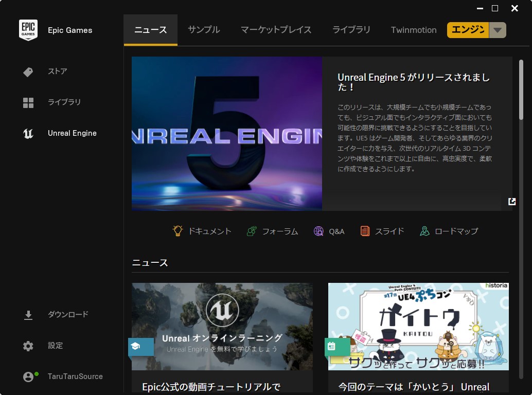
Task: Open スライド via its icon
Action: [366, 231]
